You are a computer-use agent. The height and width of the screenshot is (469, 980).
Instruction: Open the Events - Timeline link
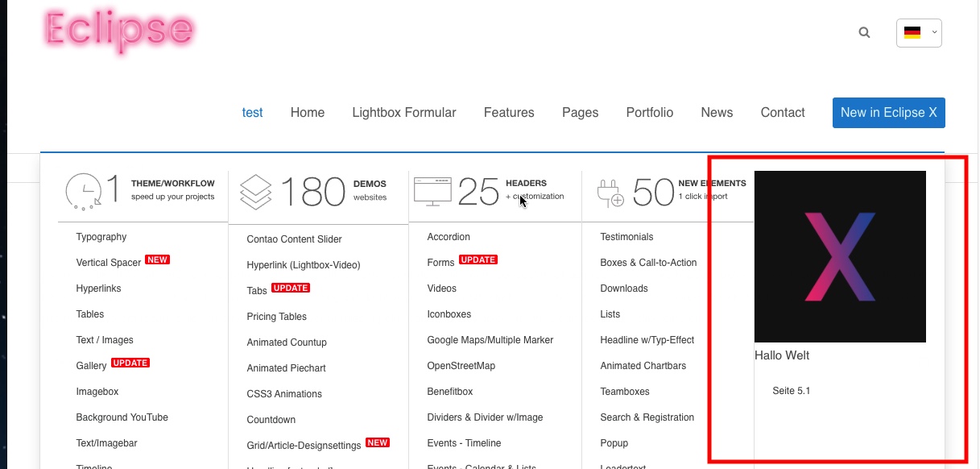465,443
